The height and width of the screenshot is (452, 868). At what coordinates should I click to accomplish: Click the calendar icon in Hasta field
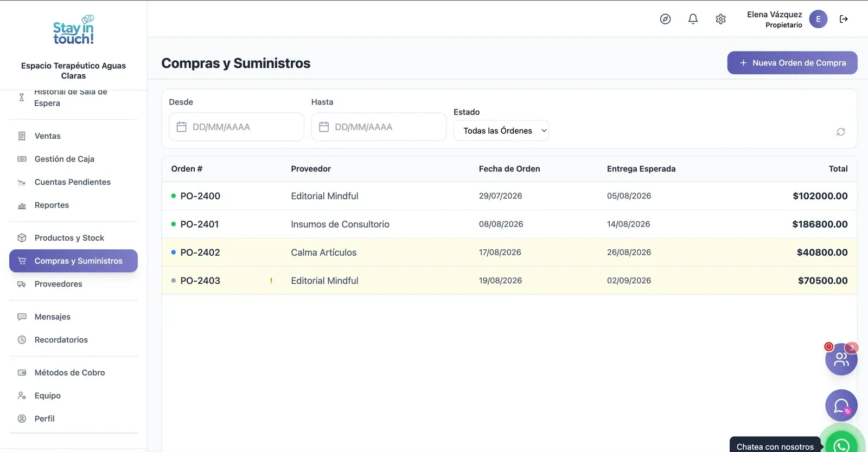click(x=324, y=127)
